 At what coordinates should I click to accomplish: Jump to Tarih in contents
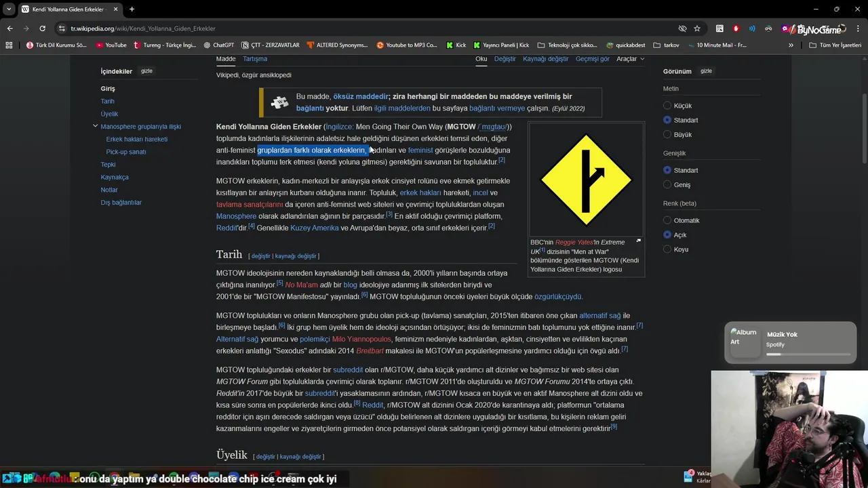pyautogui.click(x=107, y=101)
